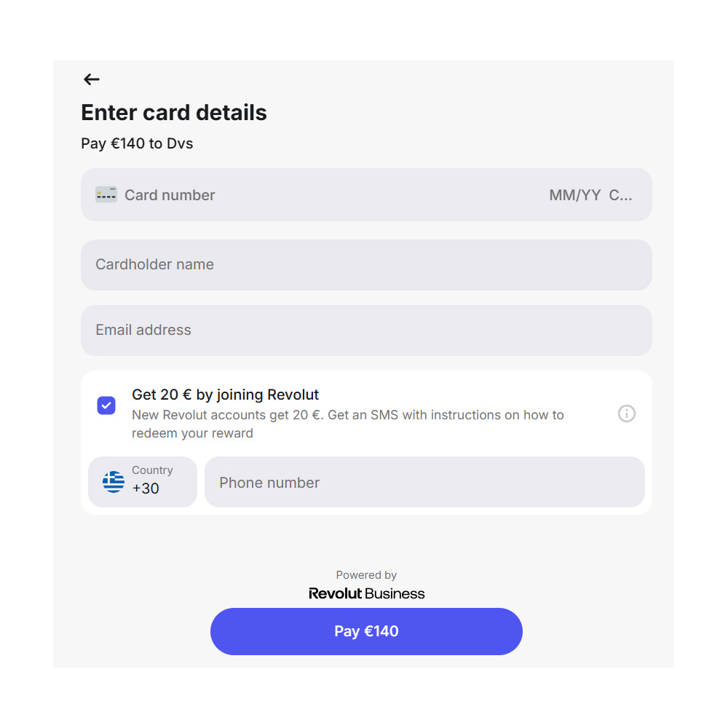
Task: Focus the Phone number field
Action: pyautogui.click(x=424, y=483)
